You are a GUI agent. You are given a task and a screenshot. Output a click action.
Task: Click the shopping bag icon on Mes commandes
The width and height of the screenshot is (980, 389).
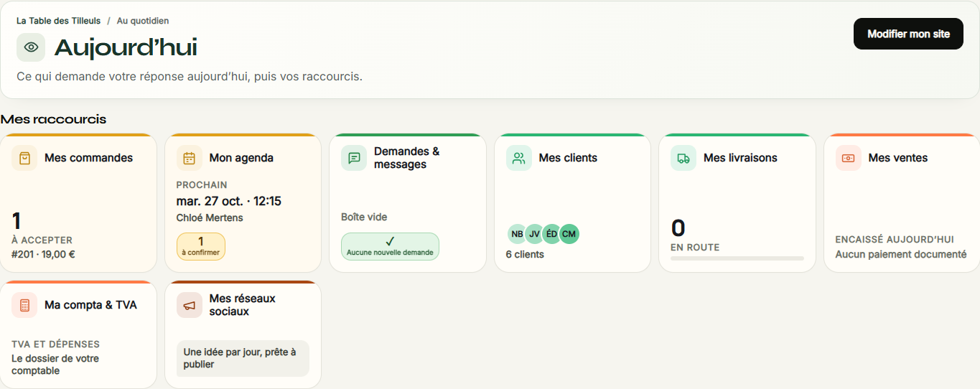[24, 158]
